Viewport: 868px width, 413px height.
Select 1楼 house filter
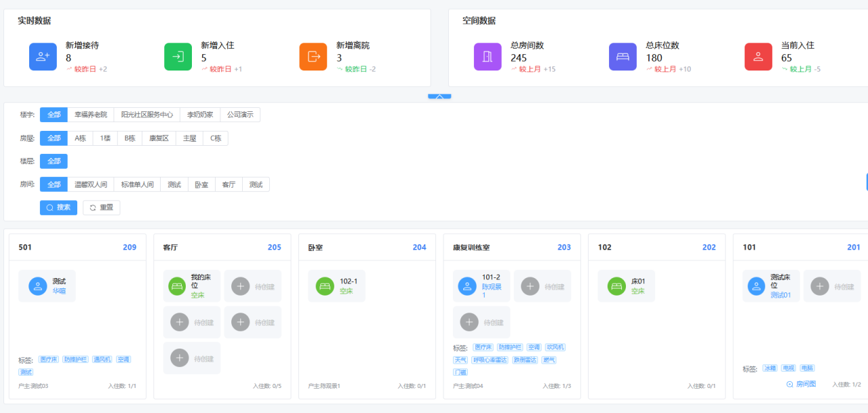[105, 138]
